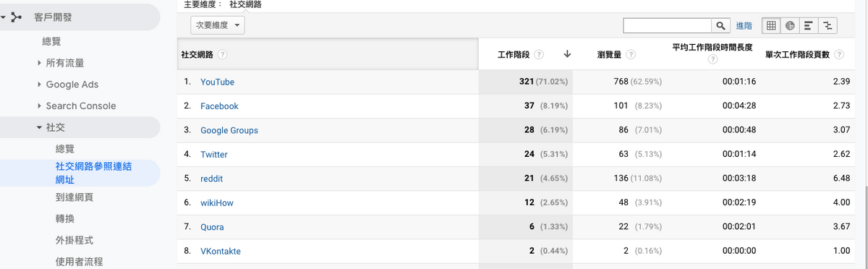This screenshot has width=868, height=269.
Task: Collapse the 社交 menu
Action: [39, 127]
